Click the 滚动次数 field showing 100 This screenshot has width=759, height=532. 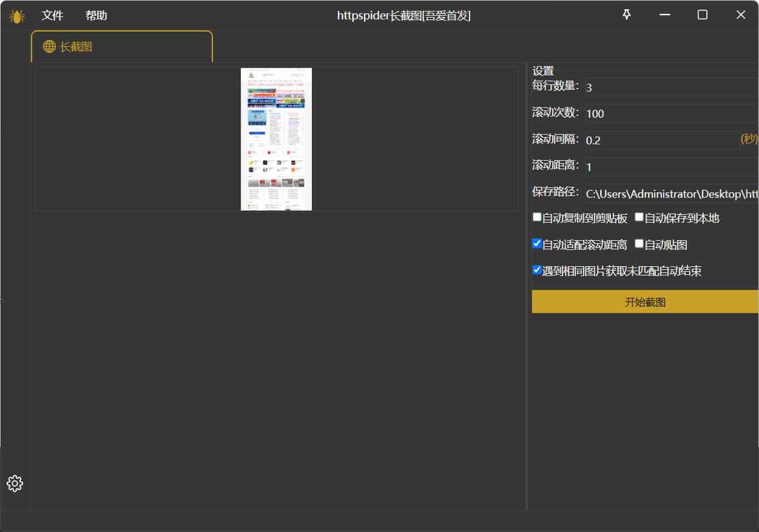click(x=637, y=113)
